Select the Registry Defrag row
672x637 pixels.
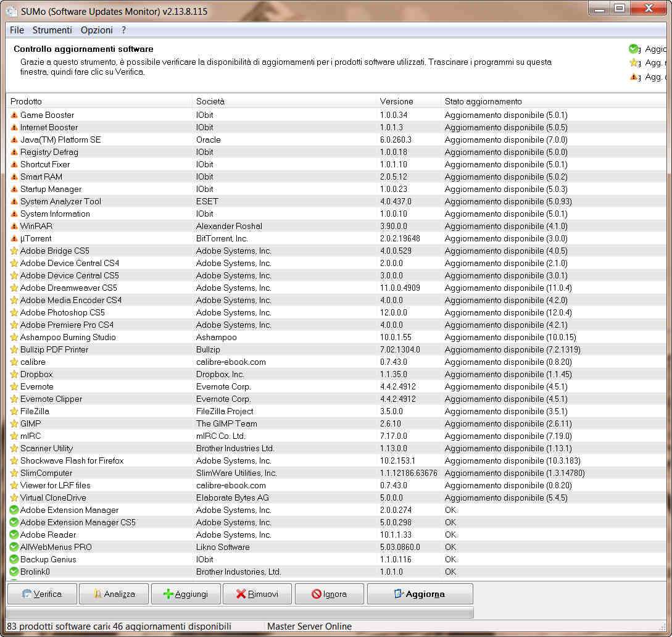[336, 152]
